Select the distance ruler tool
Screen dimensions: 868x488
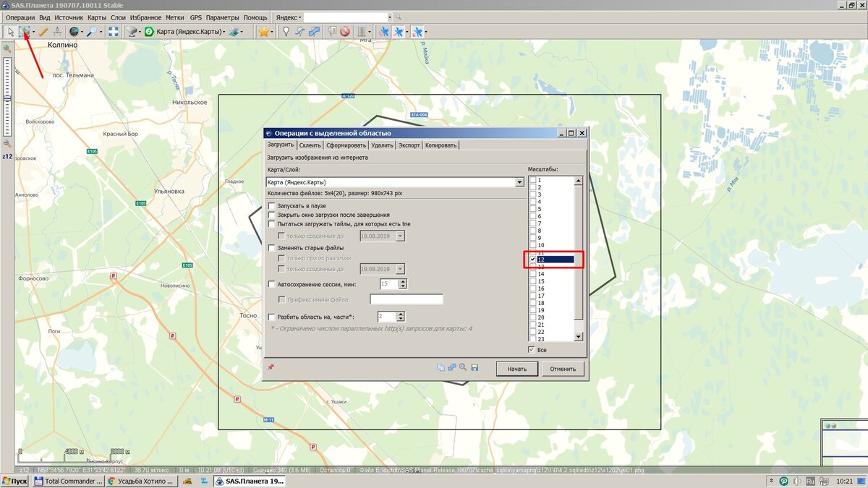(43, 32)
